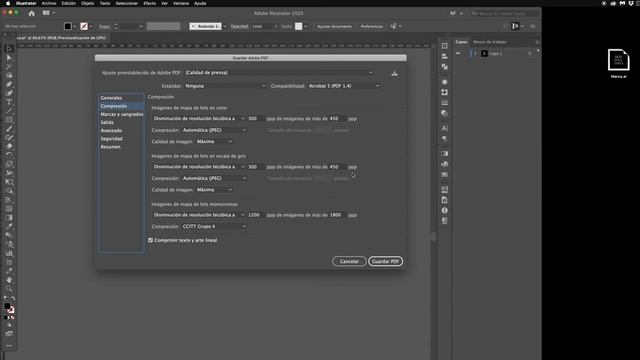Select the Selection tool arrow

point(9,49)
